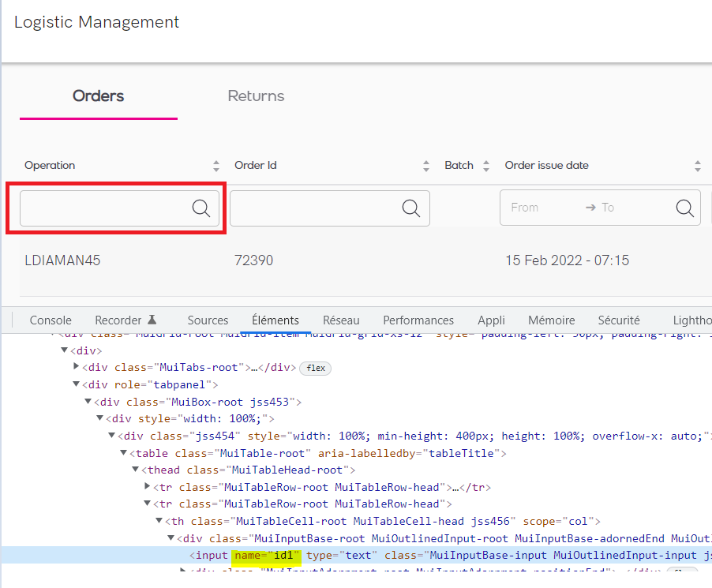Screen dimensions: 712x588
Task: Click the Order Id filter search icon
Action: [410, 208]
